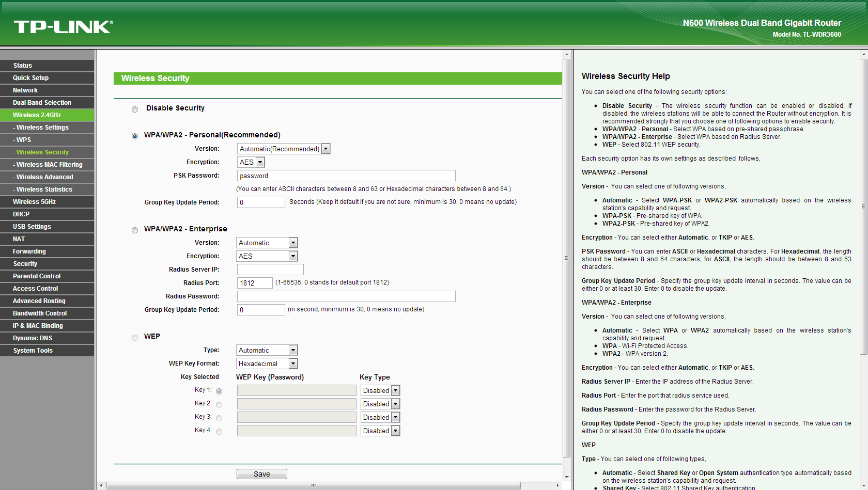Open Wireless 5GHz menu

[47, 202]
